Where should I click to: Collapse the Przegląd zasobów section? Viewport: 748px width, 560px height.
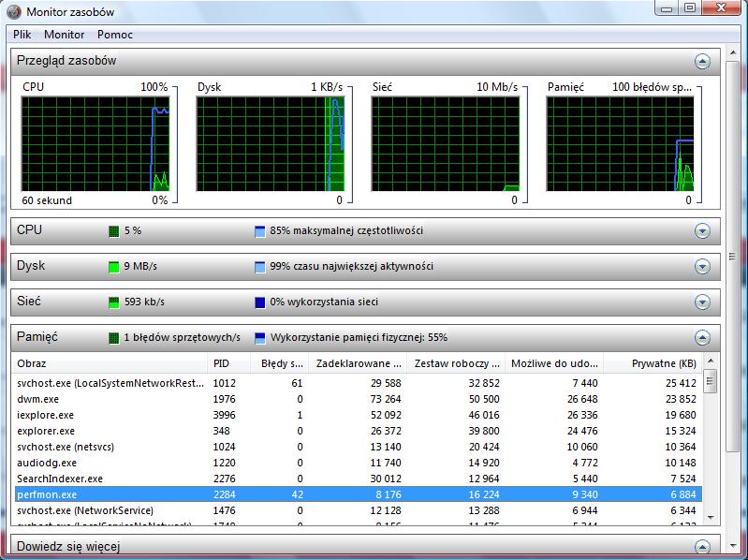702,61
